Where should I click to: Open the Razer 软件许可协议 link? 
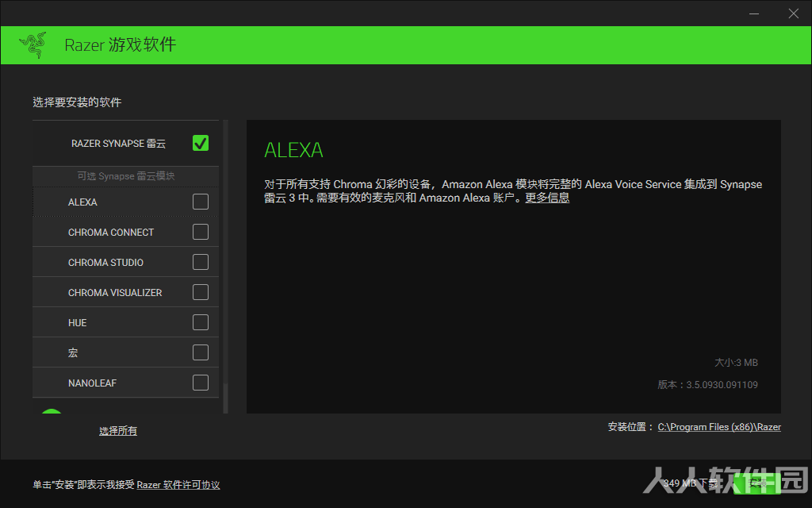point(178,485)
